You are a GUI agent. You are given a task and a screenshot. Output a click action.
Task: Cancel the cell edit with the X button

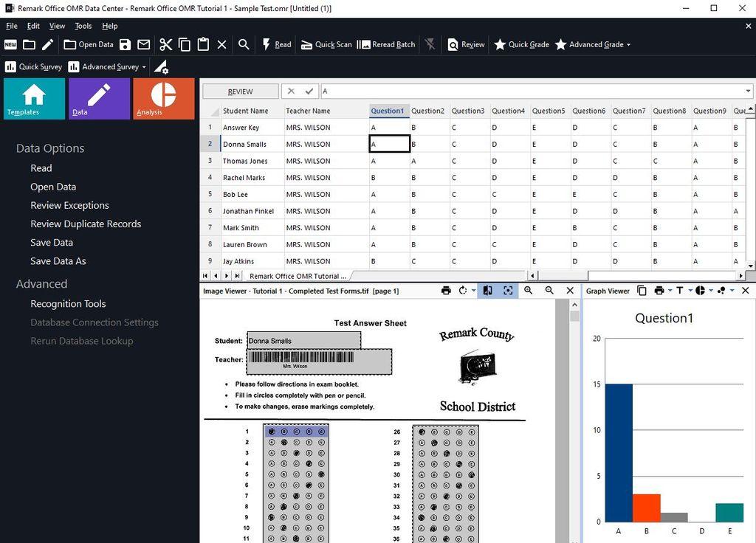point(291,91)
